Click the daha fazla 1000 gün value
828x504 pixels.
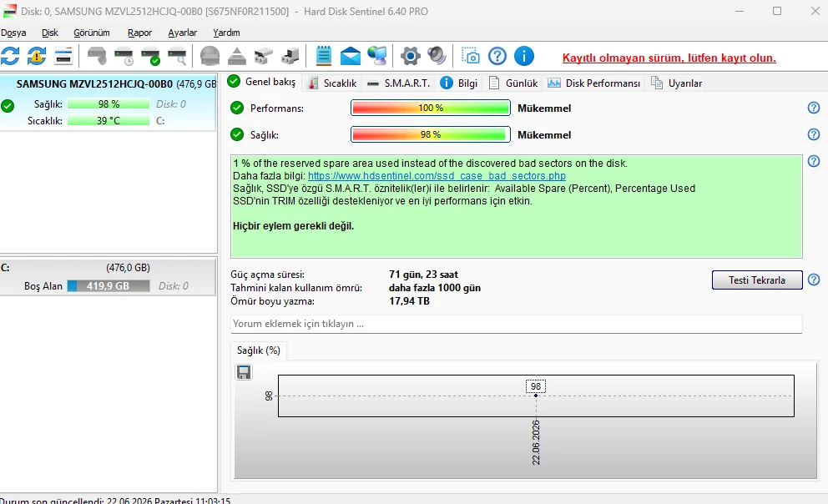[x=435, y=288]
